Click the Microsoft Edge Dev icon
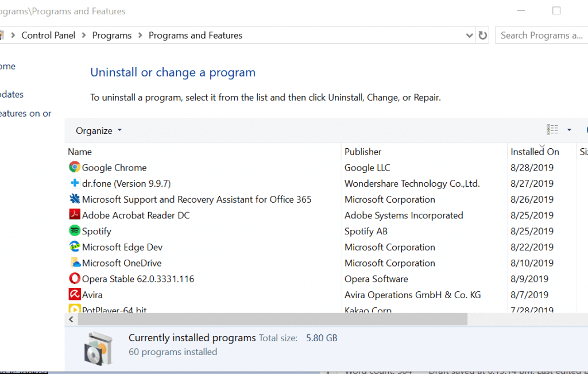Image resolution: width=588 pixels, height=374 pixels. tap(75, 246)
